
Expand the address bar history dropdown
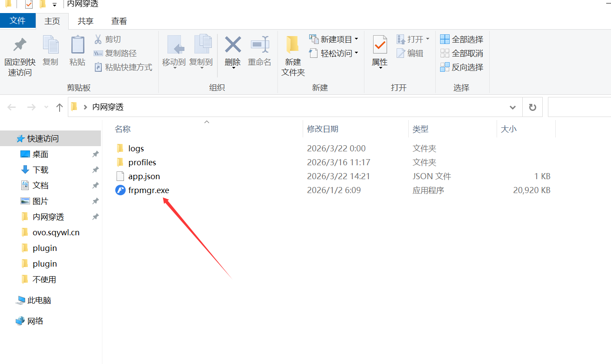point(513,107)
